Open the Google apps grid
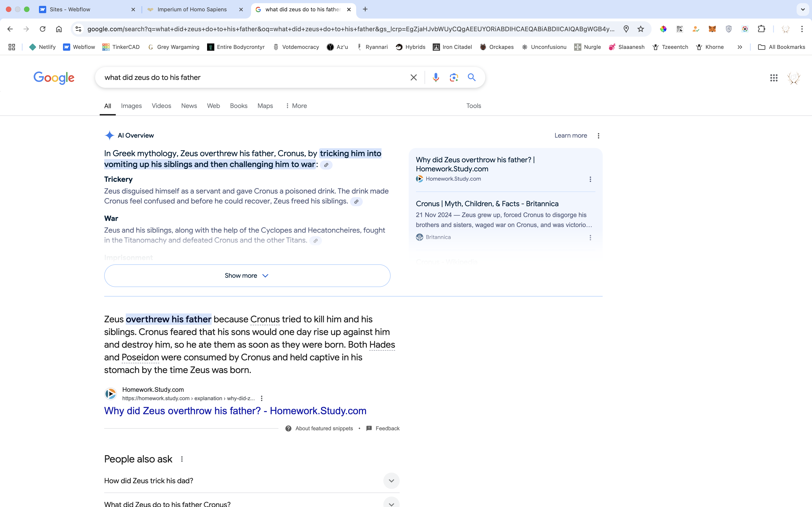The width and height of the screenshot is (812, 507). click(773, 78)
